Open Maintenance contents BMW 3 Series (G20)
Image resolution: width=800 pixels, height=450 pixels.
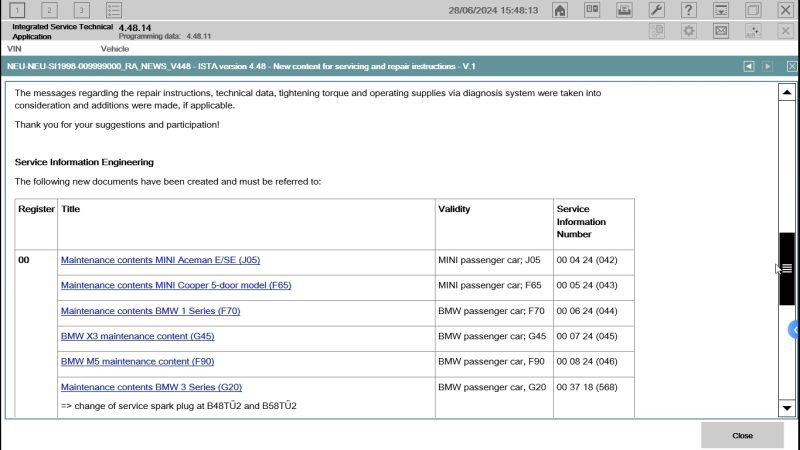point(152,387)
